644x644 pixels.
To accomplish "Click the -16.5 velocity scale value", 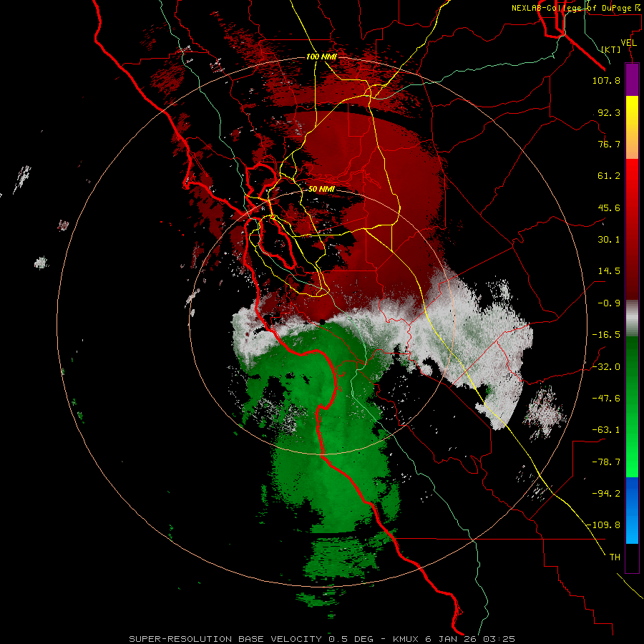I will click(x=606, y=335).
